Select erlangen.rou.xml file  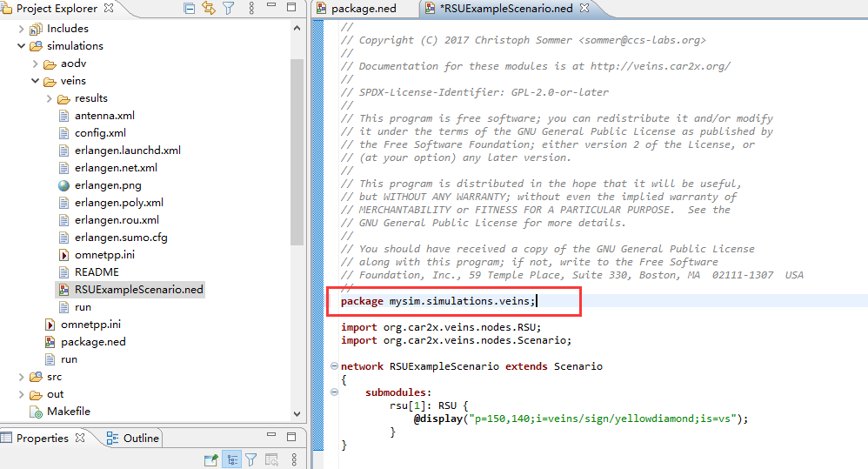[x=117, y=220]
